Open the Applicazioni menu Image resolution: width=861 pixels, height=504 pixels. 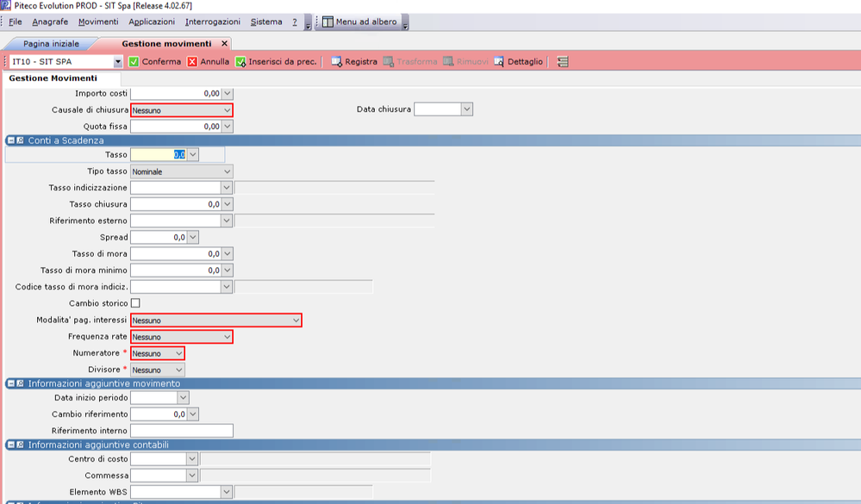[x=152, y=22]
